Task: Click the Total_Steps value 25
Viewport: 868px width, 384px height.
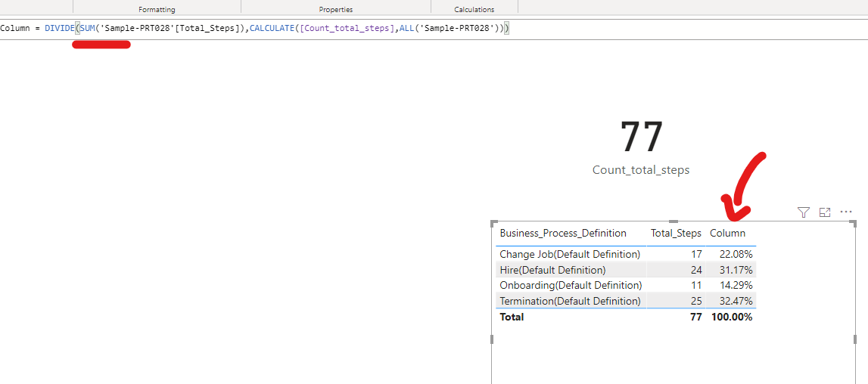Action: click(696, 302)
